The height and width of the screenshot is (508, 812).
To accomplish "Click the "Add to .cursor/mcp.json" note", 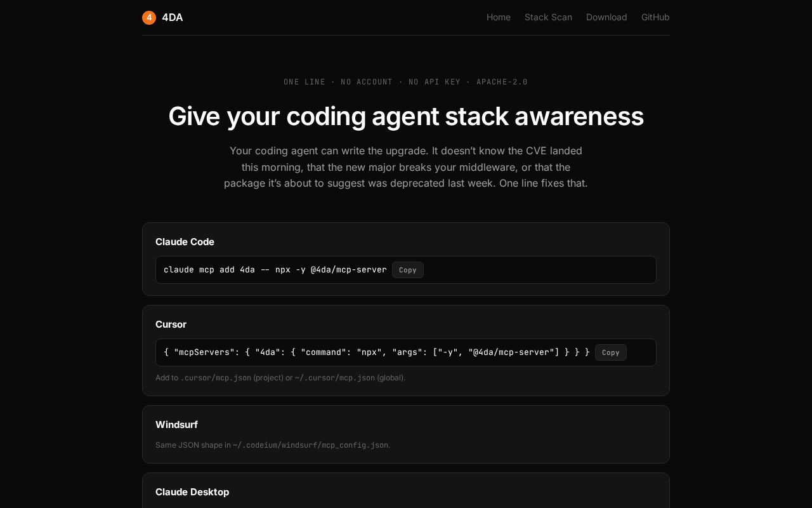I will pyautogui.click(x=280, y=378).
